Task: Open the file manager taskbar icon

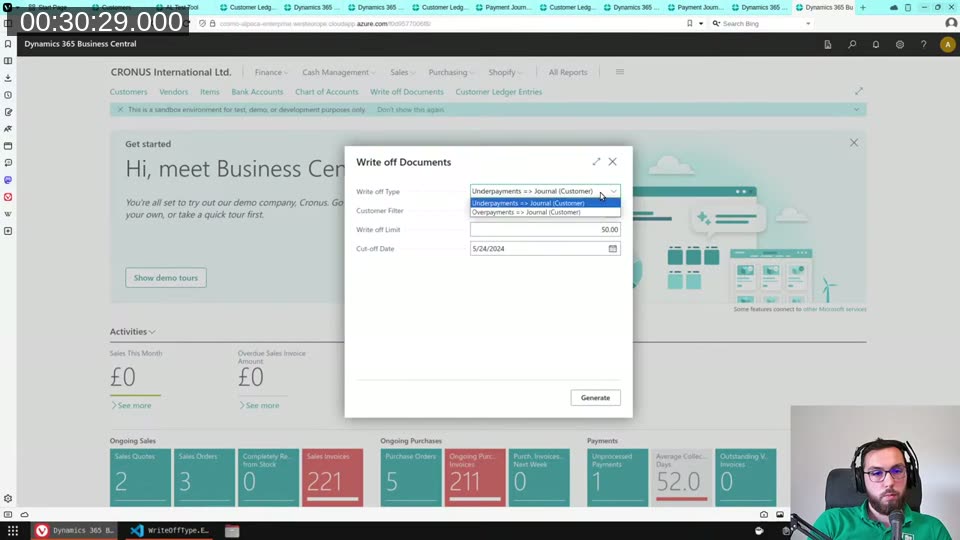Action: point(231,531)
